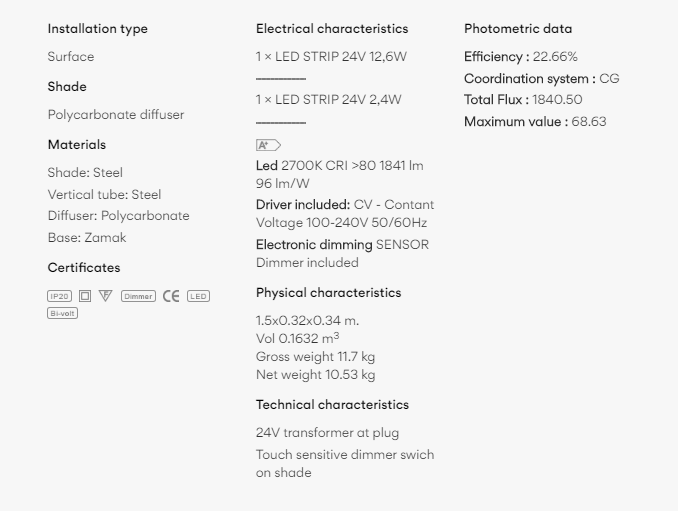Select the Photometric data heading

tap(518, 29)
